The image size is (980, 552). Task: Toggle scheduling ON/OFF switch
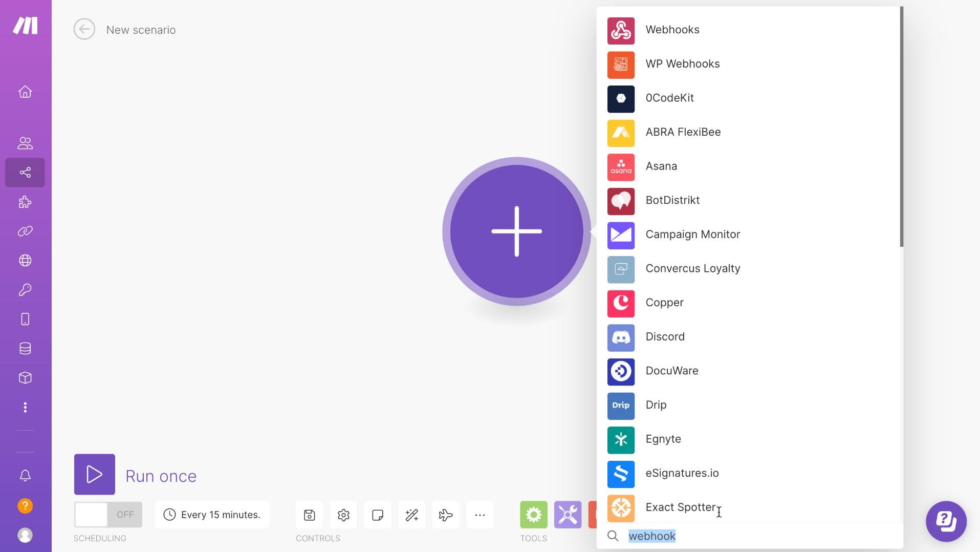108,515
